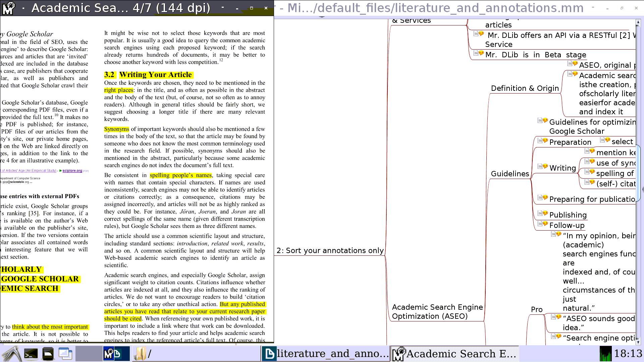Select 'Preparing for publicatio' node text
This screenshot has width=644, height=362.
pyautogui.click(x=592, y=199)
